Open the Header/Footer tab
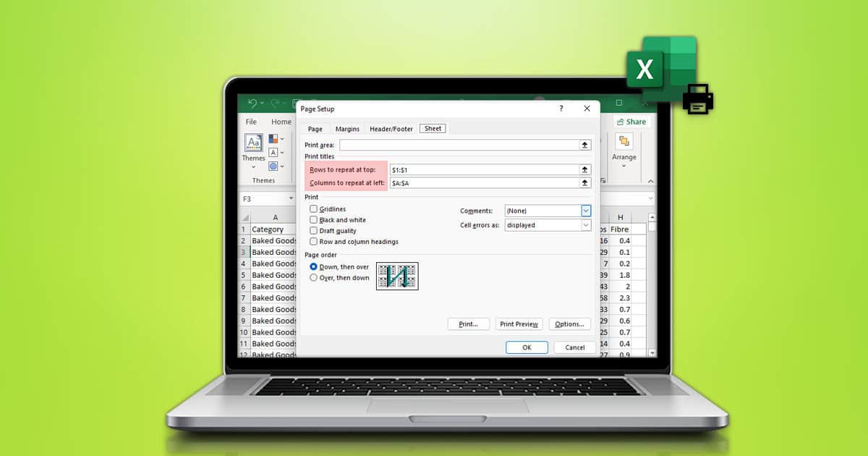Screen dimensions: 868x456 (x=391, y=128)
